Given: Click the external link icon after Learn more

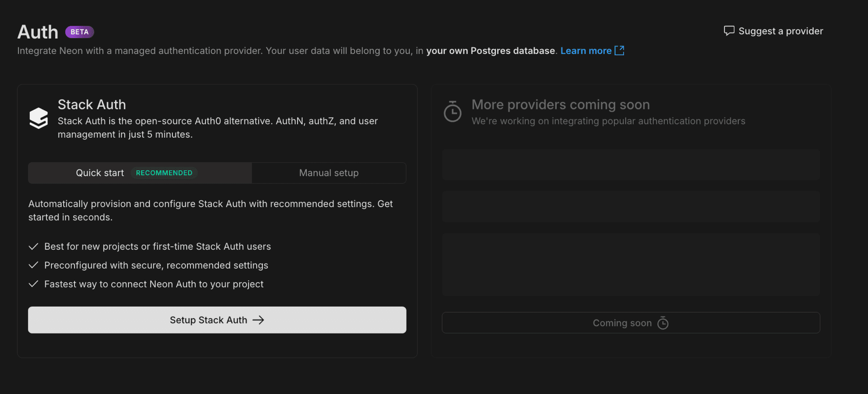Looking at the screenshot, I should pos(619,51).
